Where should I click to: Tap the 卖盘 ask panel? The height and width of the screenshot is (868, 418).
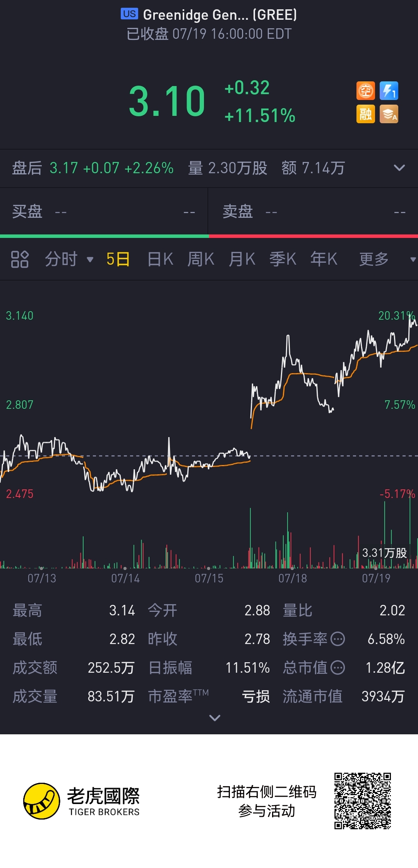click(x=313, y=212)
